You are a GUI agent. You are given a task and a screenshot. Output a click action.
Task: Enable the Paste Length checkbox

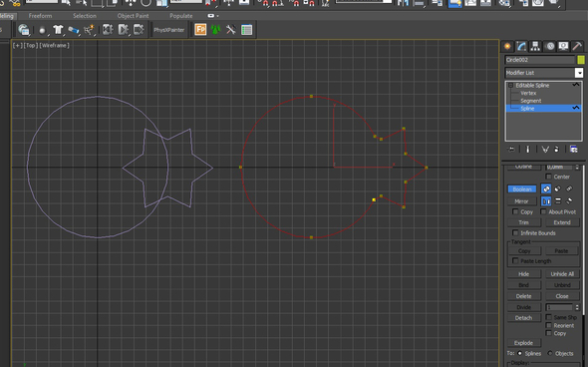click(515, 261)
